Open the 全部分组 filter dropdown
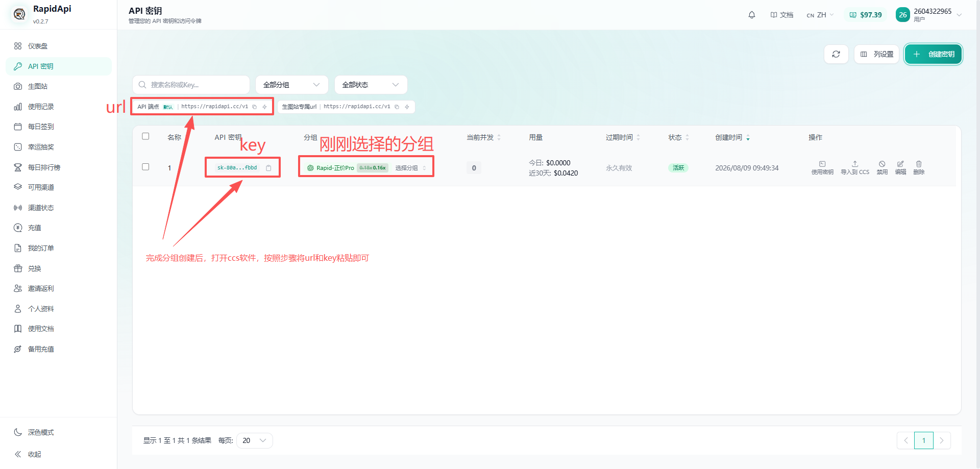Viewport: 980px width, 469px height. 292,85
